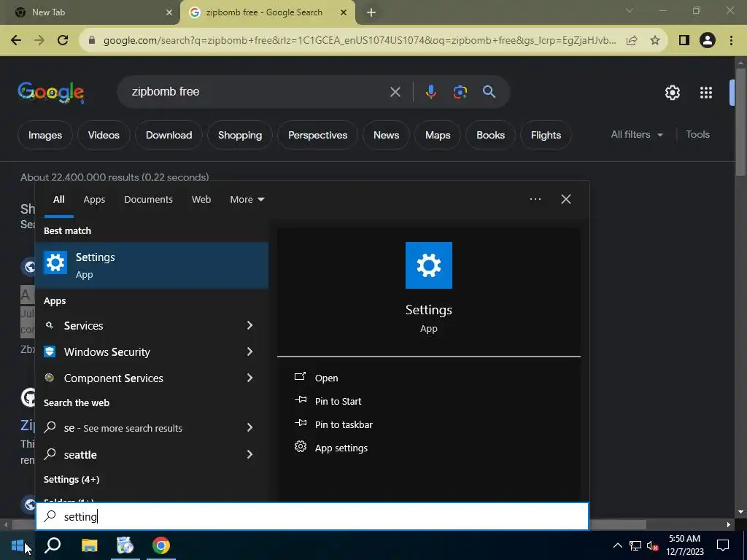Click the Google logo
This screenshot has width=747, height=560.
coord(51,92)
